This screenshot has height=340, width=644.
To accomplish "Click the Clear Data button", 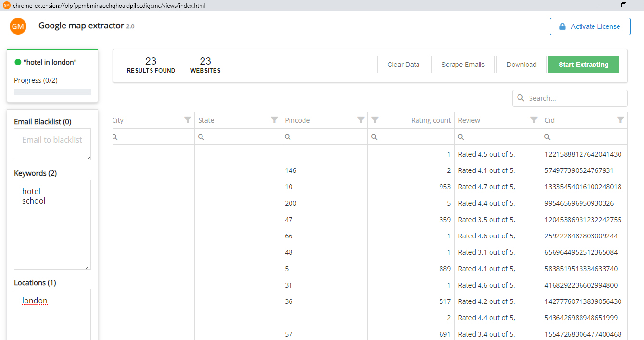I will 403,65.
